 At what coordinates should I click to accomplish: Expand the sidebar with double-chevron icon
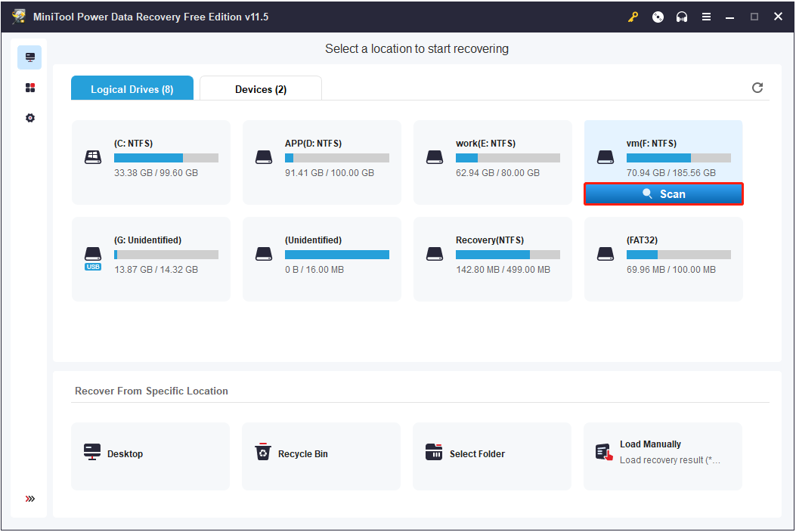[x=30, y=499]
